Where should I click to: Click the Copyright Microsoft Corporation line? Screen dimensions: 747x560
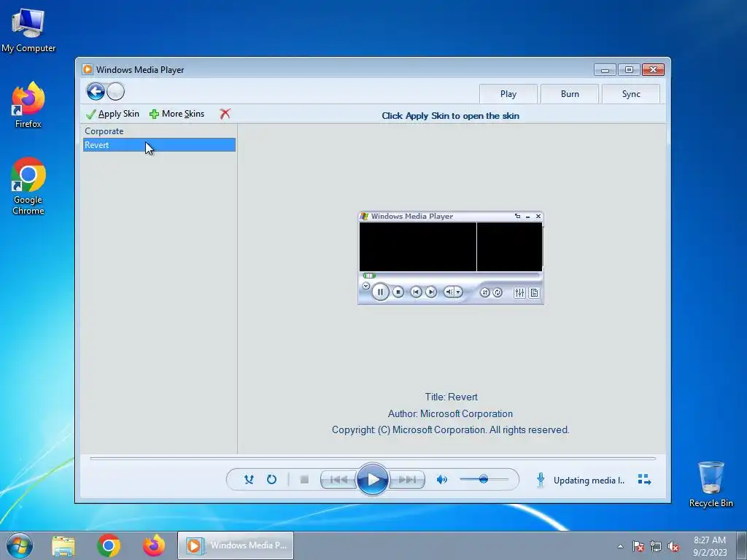point(451,429)
